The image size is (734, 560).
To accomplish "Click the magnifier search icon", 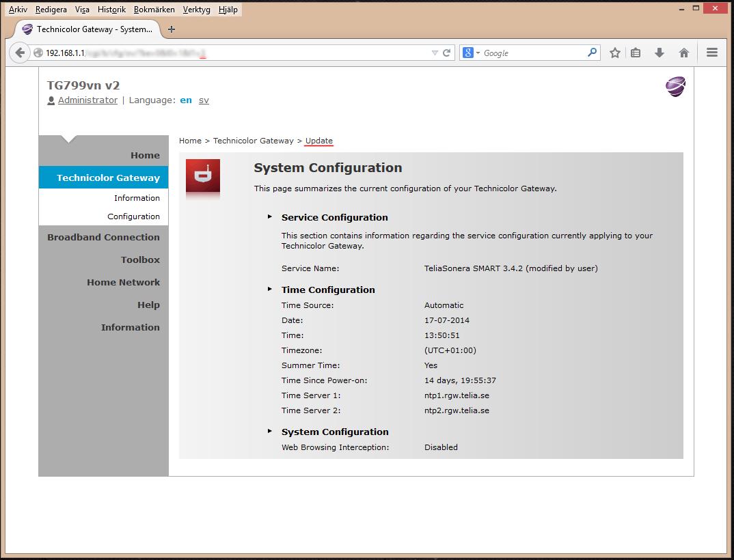I will click(x=592, y=53).
